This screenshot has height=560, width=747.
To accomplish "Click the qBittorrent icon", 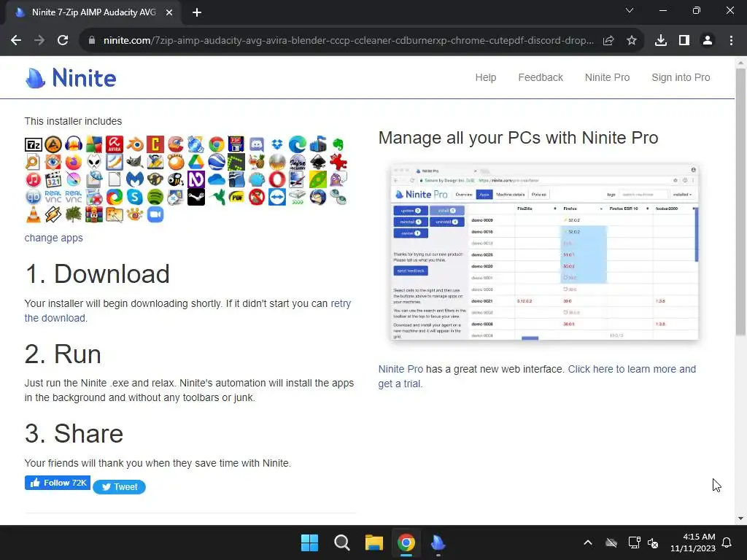I will (34, 197).
